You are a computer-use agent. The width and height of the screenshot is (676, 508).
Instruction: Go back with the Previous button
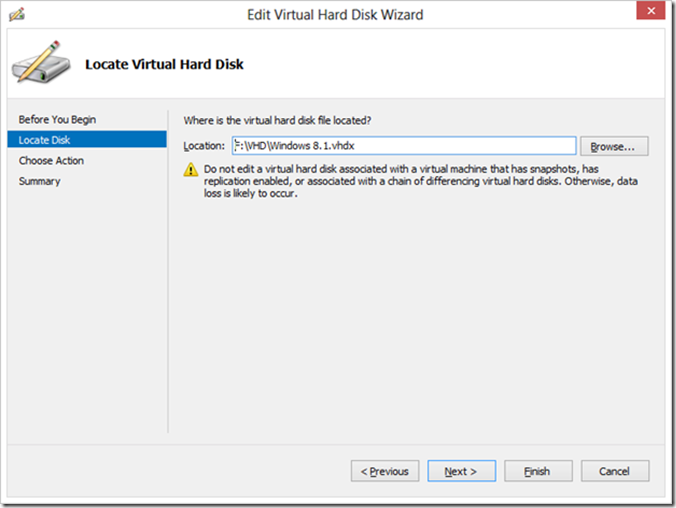click(x=384, y=471)
